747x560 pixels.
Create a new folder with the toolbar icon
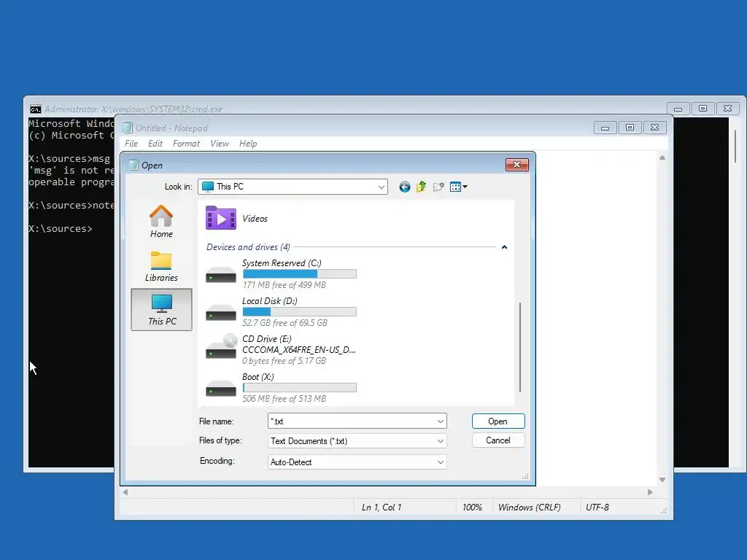tap(438, 187)
